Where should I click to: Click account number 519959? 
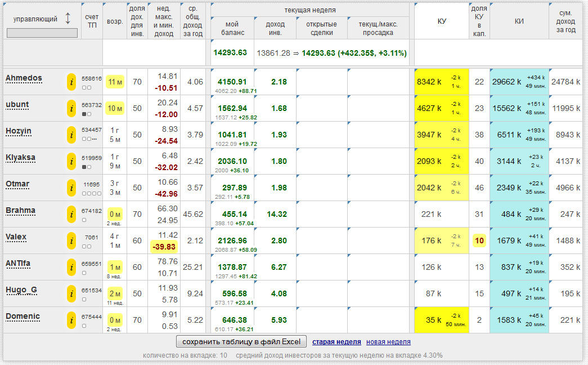click(92, 158)
